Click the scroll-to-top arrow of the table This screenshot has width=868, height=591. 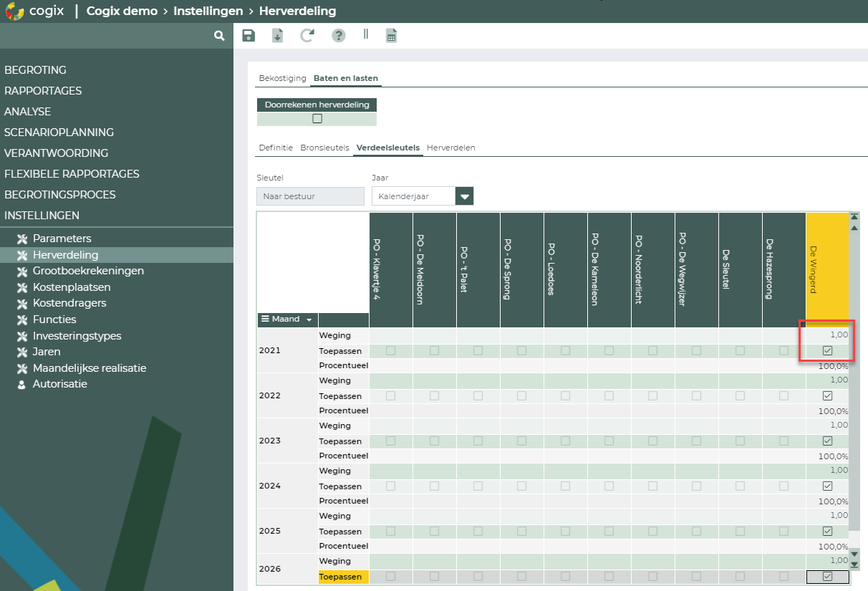[854, 216]
